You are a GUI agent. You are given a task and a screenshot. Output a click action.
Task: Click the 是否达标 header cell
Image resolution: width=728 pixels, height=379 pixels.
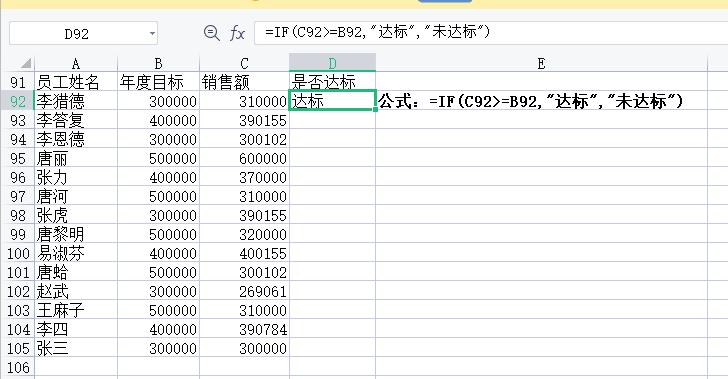click(x=332, y=81)
